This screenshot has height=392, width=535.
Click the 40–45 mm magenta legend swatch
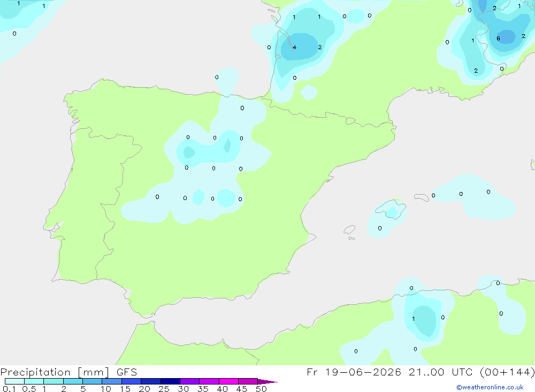click(228, 381)
